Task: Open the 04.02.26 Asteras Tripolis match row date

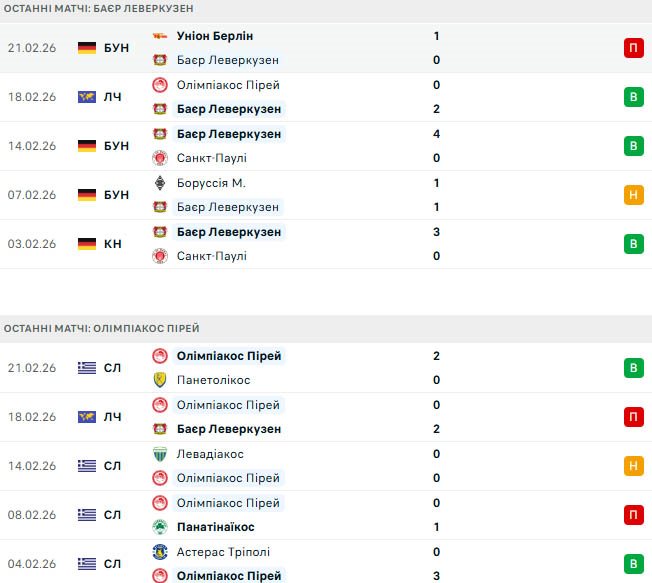Action: (31, 564)
